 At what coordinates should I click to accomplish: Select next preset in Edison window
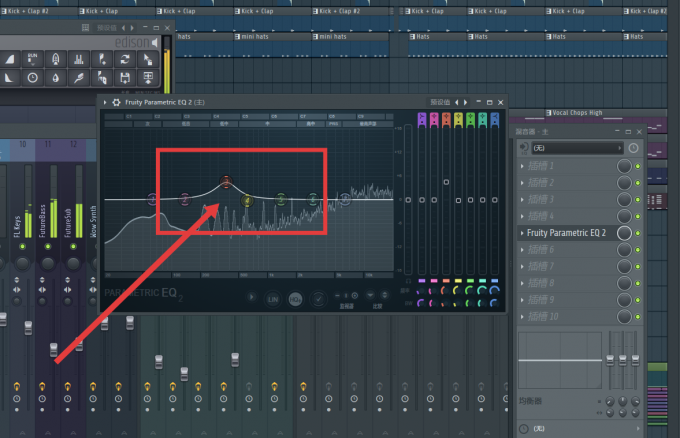coord(132,28)
